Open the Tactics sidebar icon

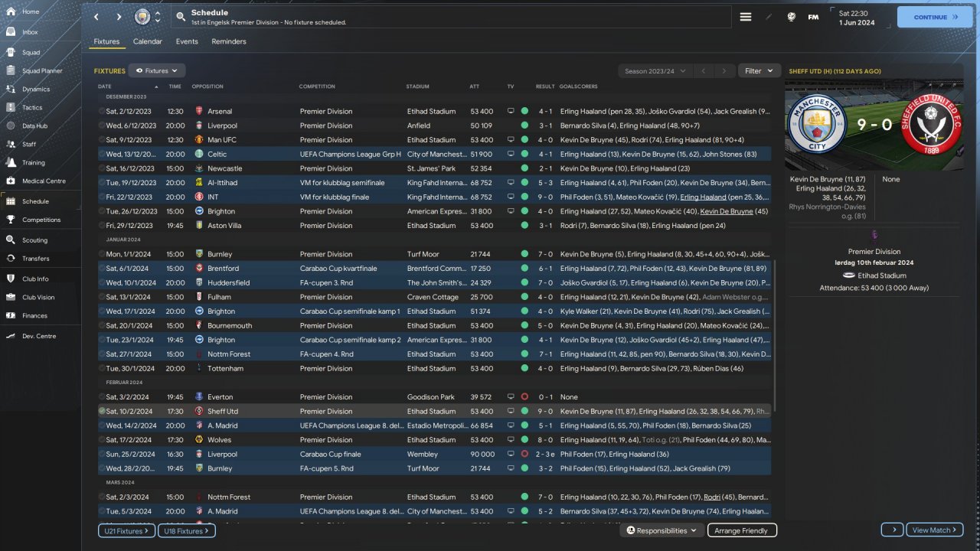tap(11, 107)
